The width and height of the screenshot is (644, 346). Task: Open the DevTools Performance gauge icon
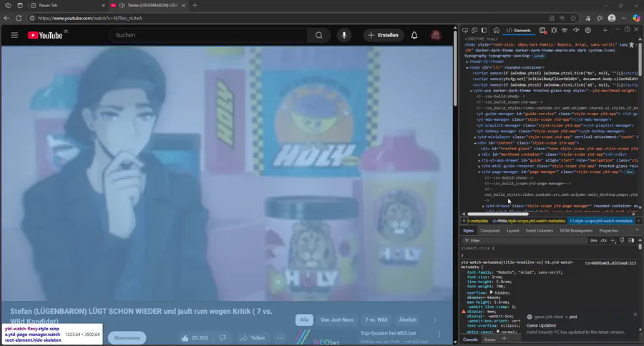576,30
